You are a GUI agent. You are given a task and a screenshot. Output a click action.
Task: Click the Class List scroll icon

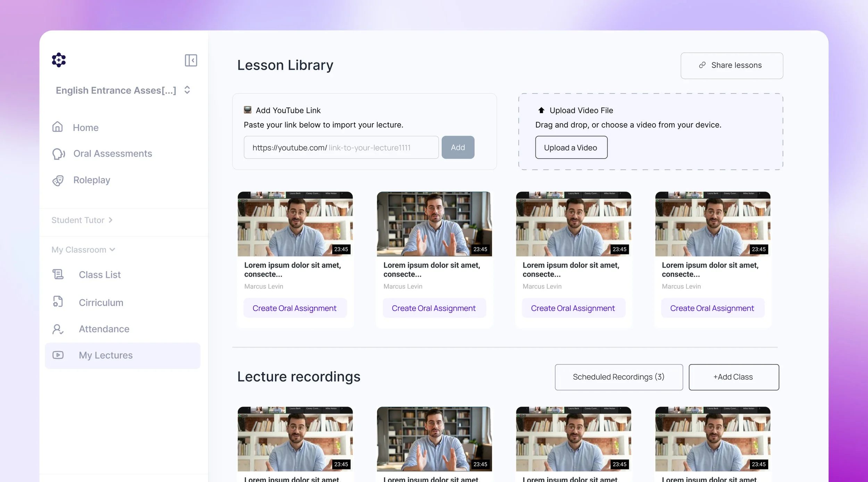coord(58,274)
